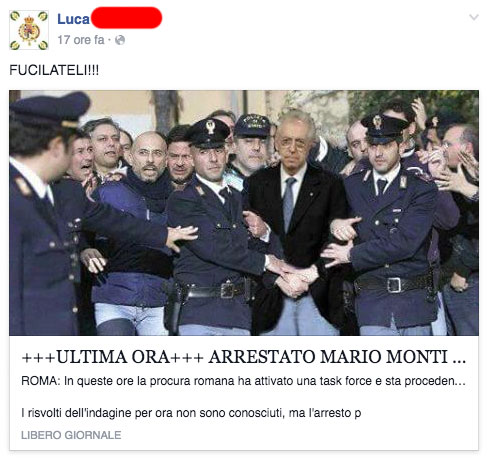Image resolution: width=488 pixels, height=462 pixels.
Task: Click the 'ROMA: In queste ore' description
Action: (243, 381)
